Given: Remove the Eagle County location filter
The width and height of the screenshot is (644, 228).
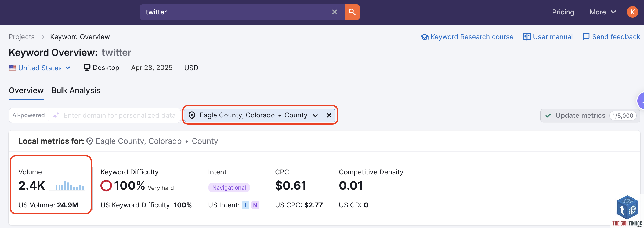Looking at the screenshot, I should (329, 115).
